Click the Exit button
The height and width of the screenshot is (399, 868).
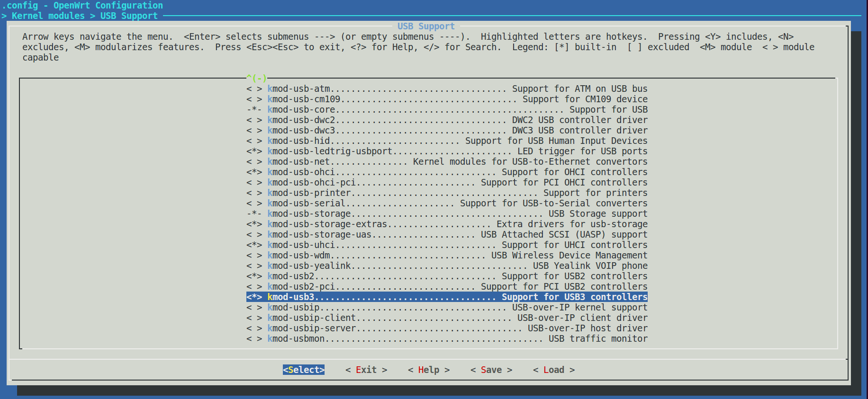pyautogui.click(x=366, y=370)
